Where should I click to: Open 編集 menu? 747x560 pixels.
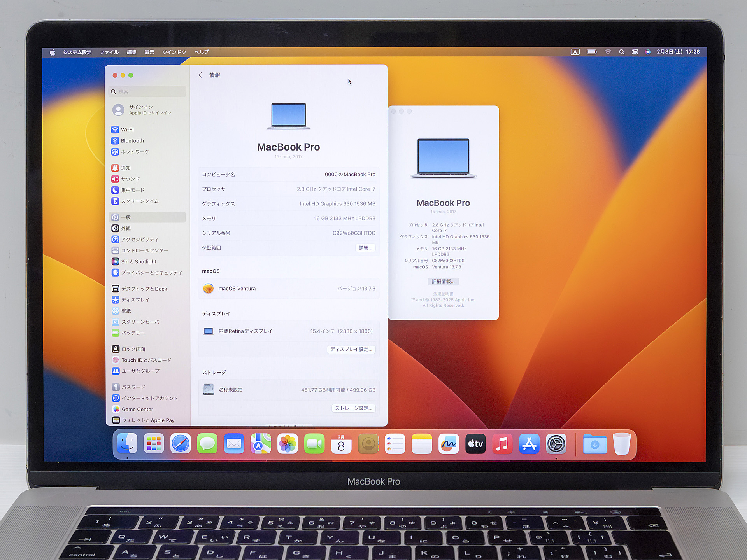point(132,52)
